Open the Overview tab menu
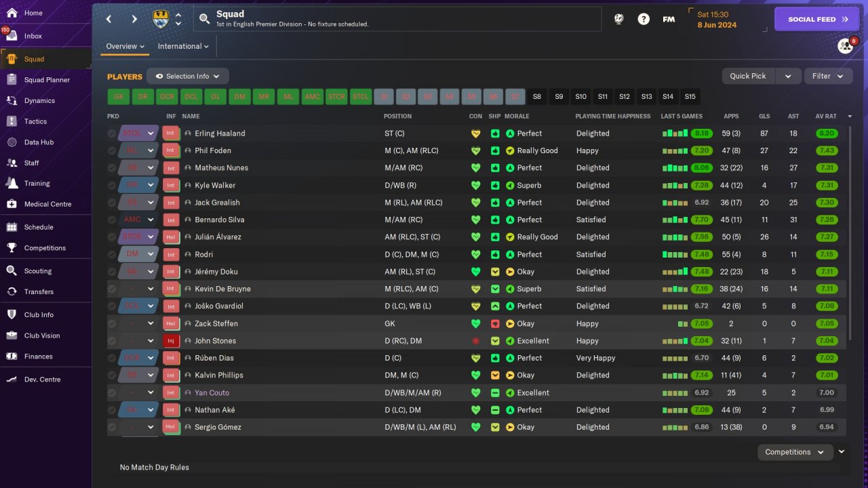Image resolution: width=868 pixels, height=488 pixels. click(125, 46)
